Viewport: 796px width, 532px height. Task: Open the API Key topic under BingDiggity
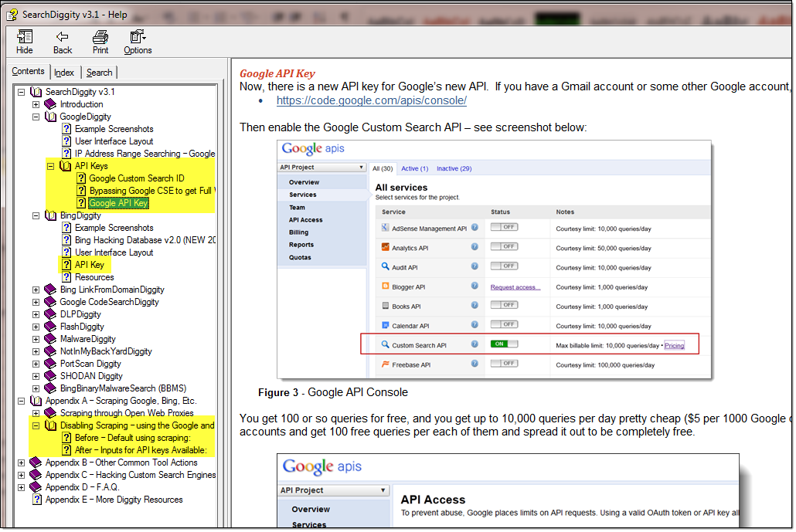click(x=90, y=265)
